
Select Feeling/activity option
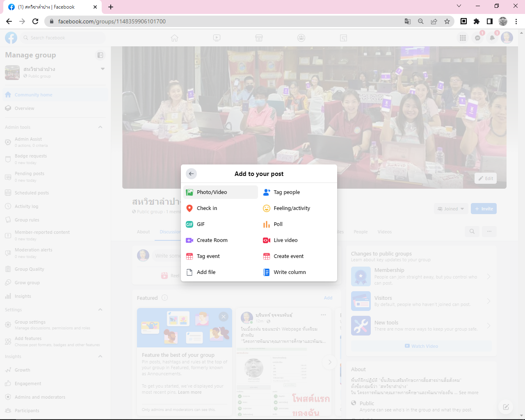(297, 208)
